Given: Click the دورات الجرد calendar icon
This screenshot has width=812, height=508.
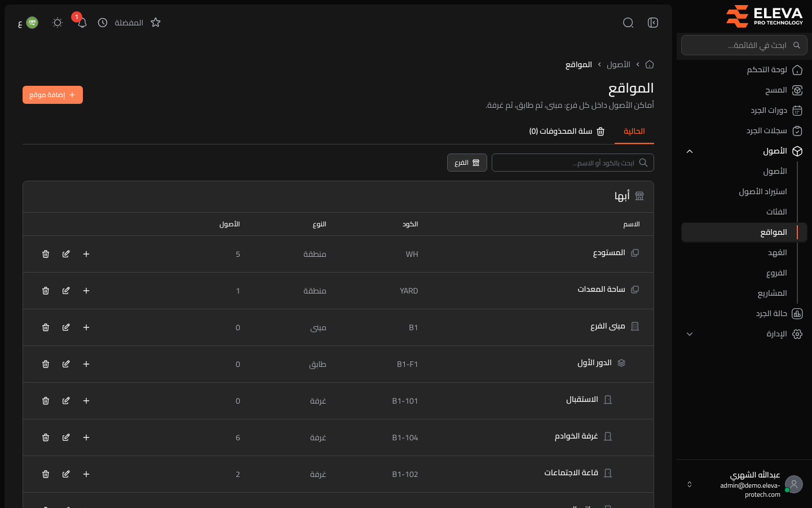Looking at the screenshot, I should coord(797,111).
